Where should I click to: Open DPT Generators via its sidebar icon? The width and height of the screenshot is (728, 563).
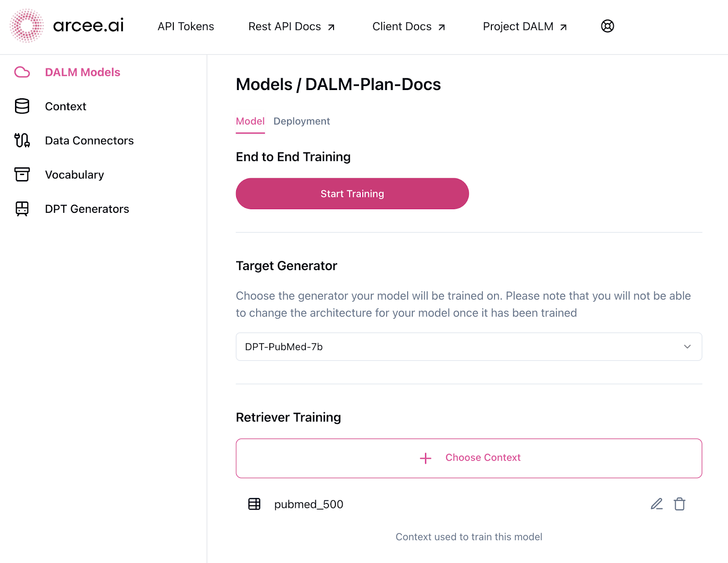tap(22, 209)
